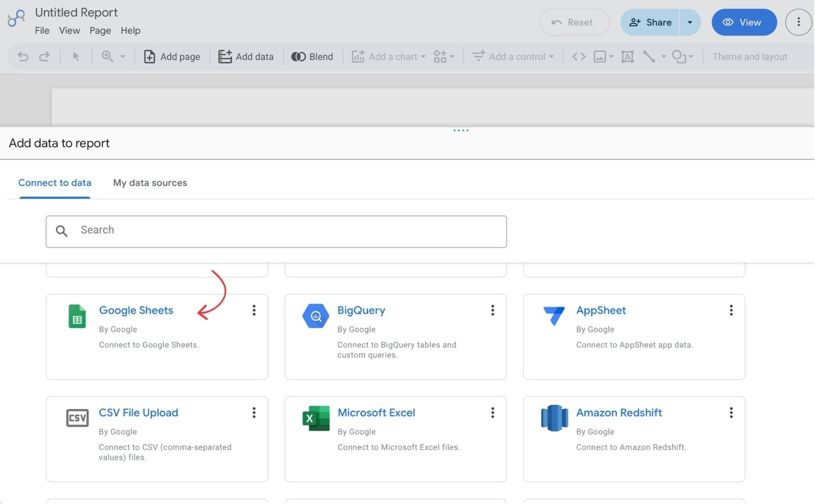Click Add data in toolbar

coord(246,57)
